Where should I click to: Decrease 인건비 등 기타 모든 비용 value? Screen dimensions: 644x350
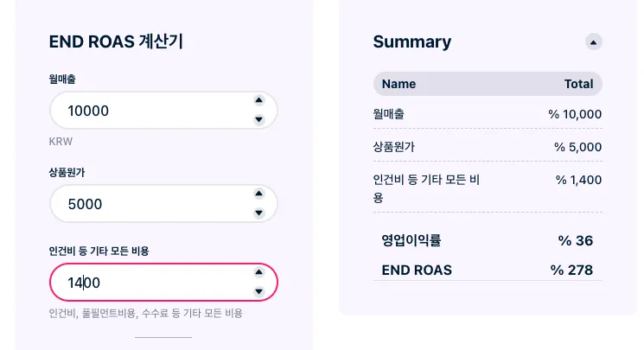click(258, 291)
